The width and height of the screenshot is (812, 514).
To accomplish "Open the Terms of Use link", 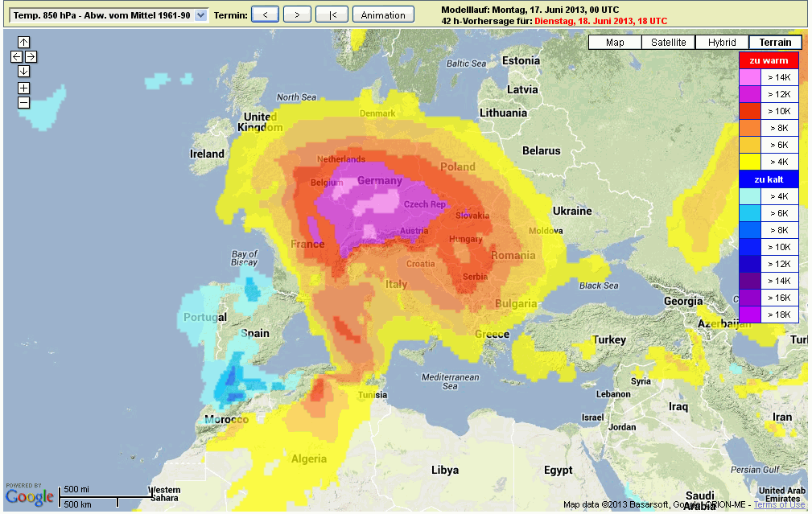I will (779, 504).
